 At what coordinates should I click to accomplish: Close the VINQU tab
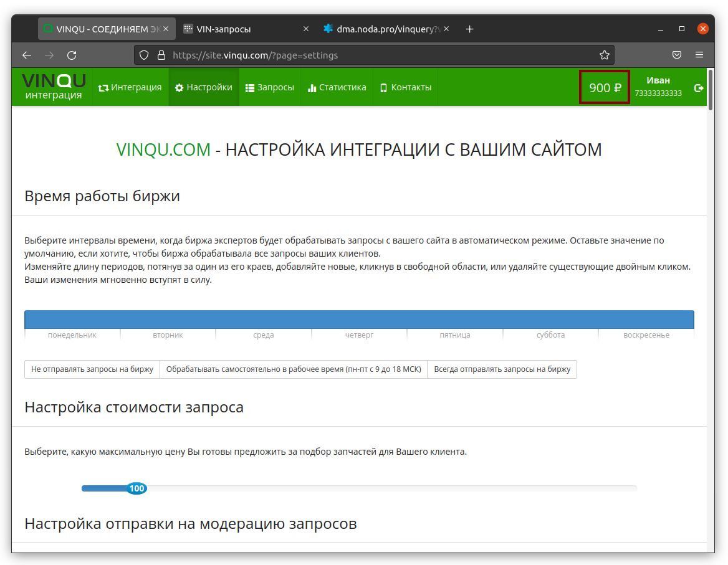[x=166, y=29]
